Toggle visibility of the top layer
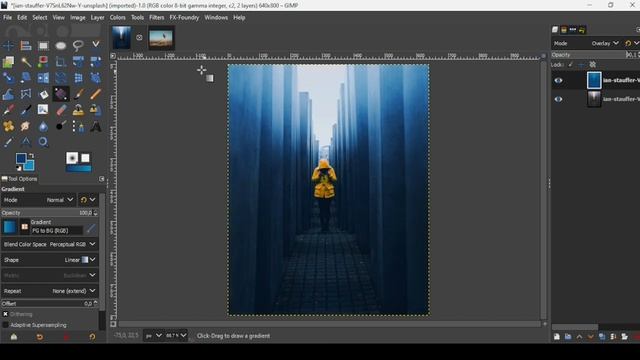Viewport: 640px width, 360px height. click(x=558, y=80)
